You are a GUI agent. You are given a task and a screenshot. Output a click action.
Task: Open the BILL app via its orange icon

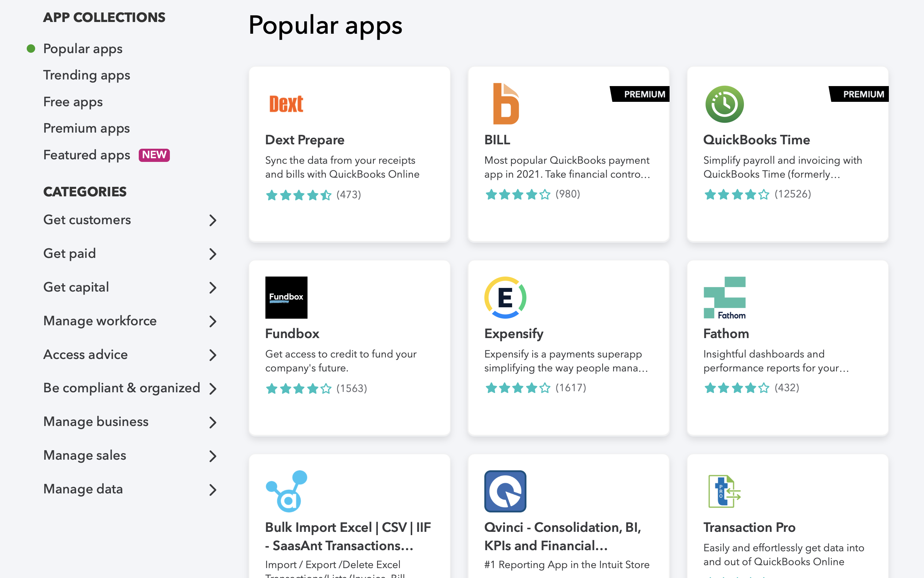(x=504, y=103)
